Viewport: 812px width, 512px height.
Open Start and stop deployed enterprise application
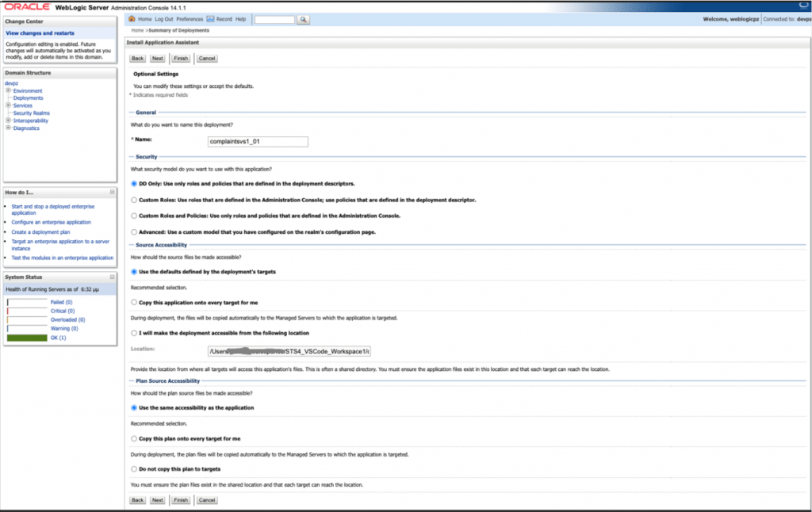click(53, 210)
